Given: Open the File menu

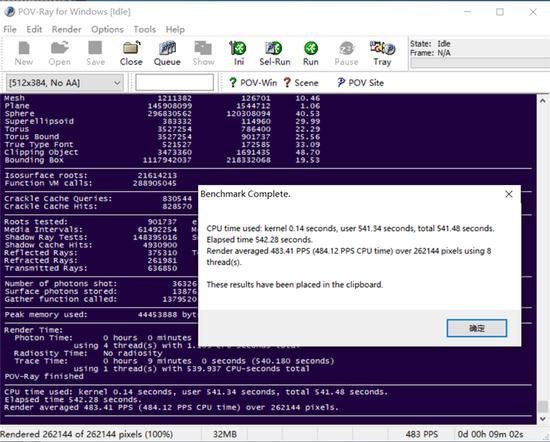Looking at the screenshot, I should click(x=10, y=29).
